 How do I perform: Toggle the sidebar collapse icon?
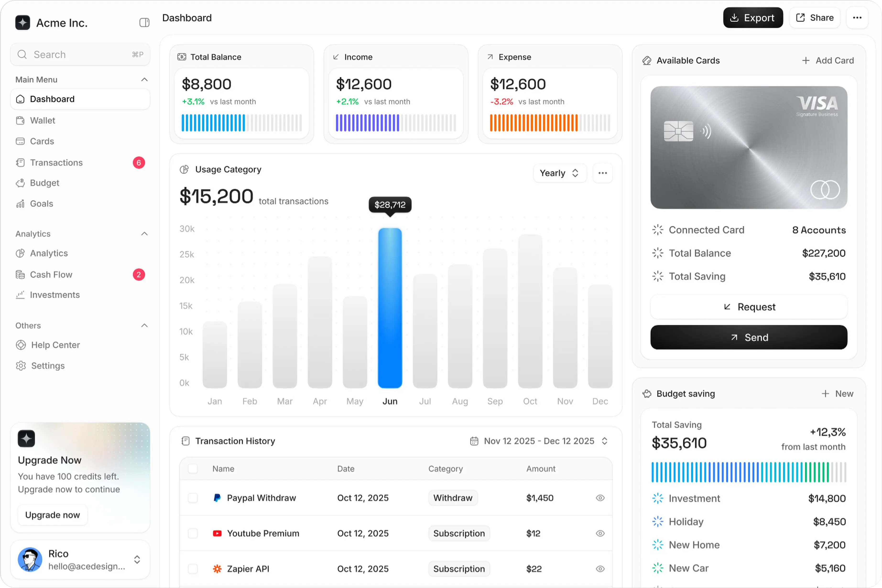click(x=144, y=22)
